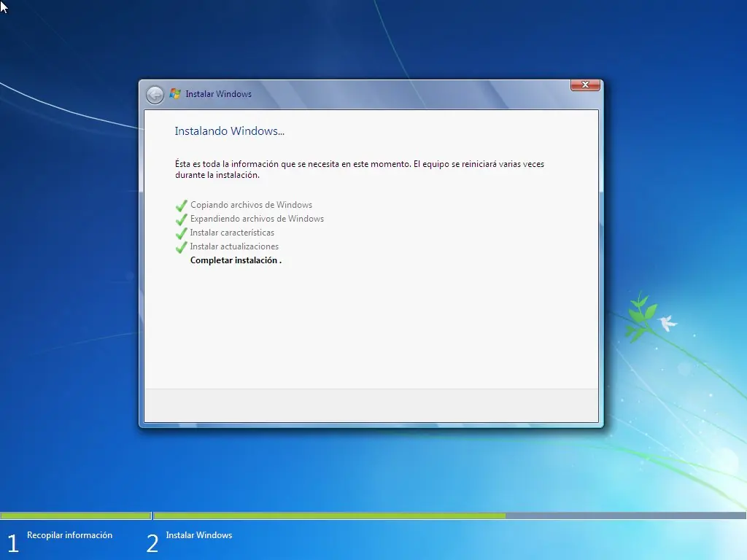Screen dimensions: 747x560
Task: Select the green checkmark beside Copiando archivos de Windows
Action: pos(181,206)
